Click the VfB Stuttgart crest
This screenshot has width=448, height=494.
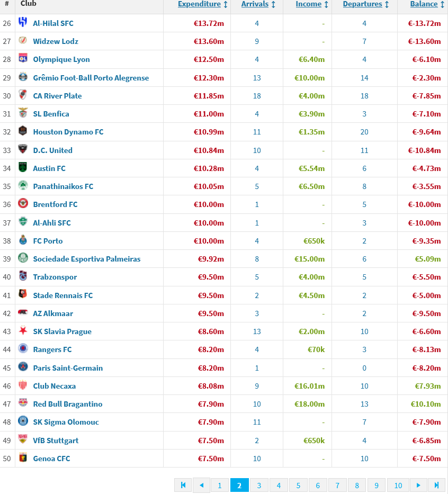(x=21, y=440)
